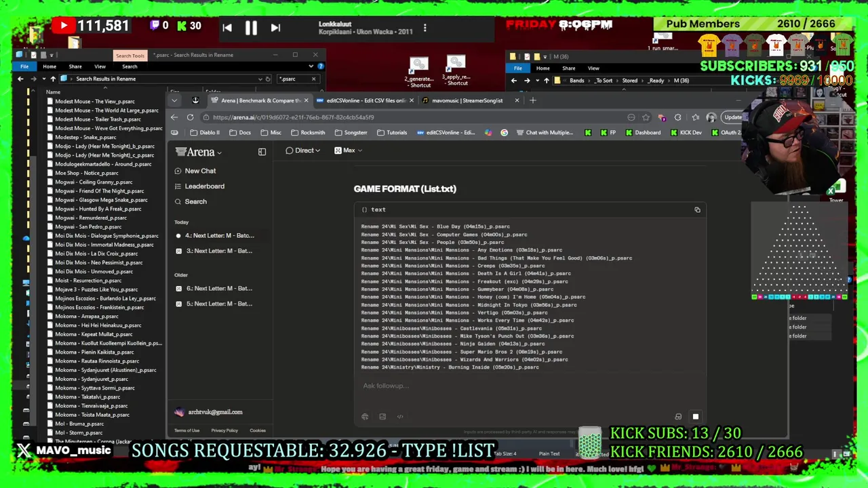The image size is (868, 488).
Task: Close the mavomusic StreamerSonglist tab
Action: [x=517, y=100]
